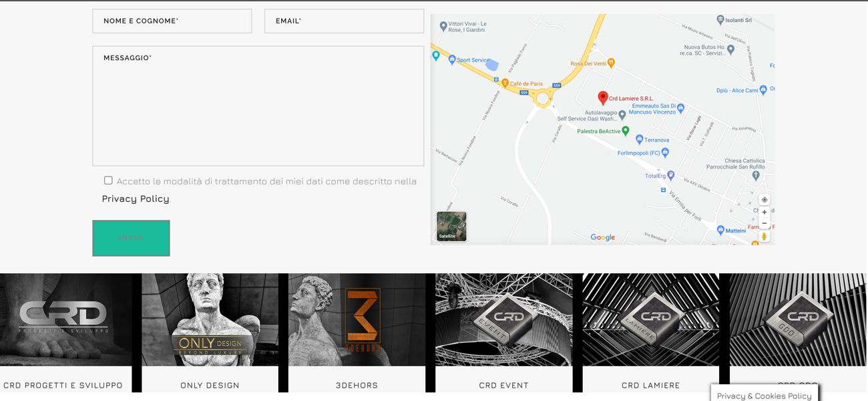This screenshot has width=868, height=401.
Task: Click the Palestra BeActive green marker
Action: (x=626, y=131)
